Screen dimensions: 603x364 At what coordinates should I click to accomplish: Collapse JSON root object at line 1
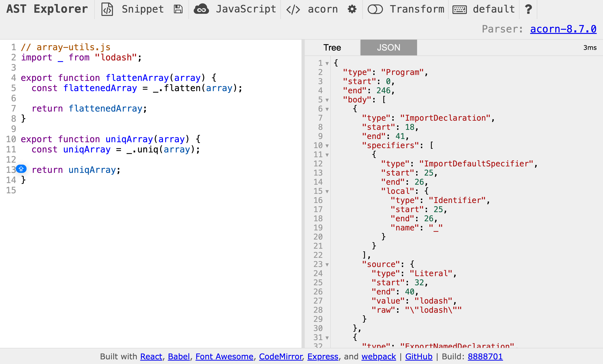coord(327,63)
